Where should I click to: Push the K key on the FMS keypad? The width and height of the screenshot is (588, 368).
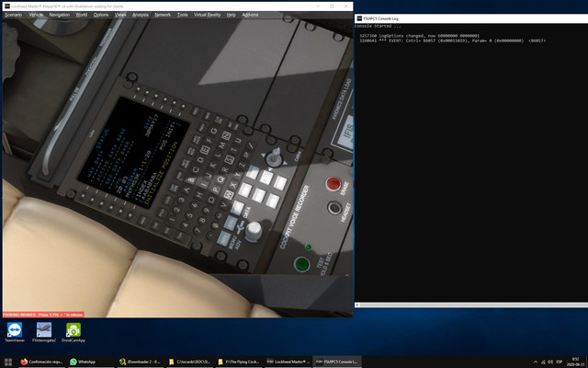[x=212, y=166]
